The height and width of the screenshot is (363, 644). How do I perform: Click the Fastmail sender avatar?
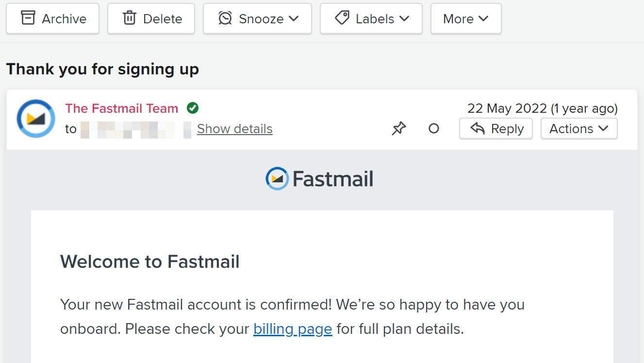tap(36, 119)
